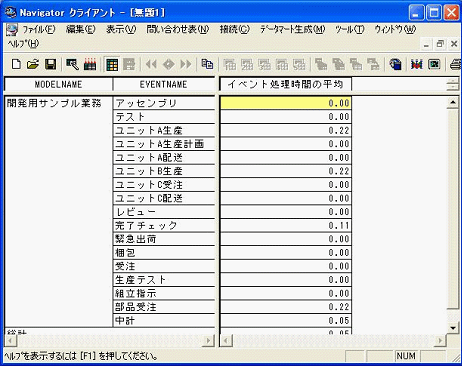The image size is (462, 366).
Task: Click the globe icon in toolbar
Action: 395,64
